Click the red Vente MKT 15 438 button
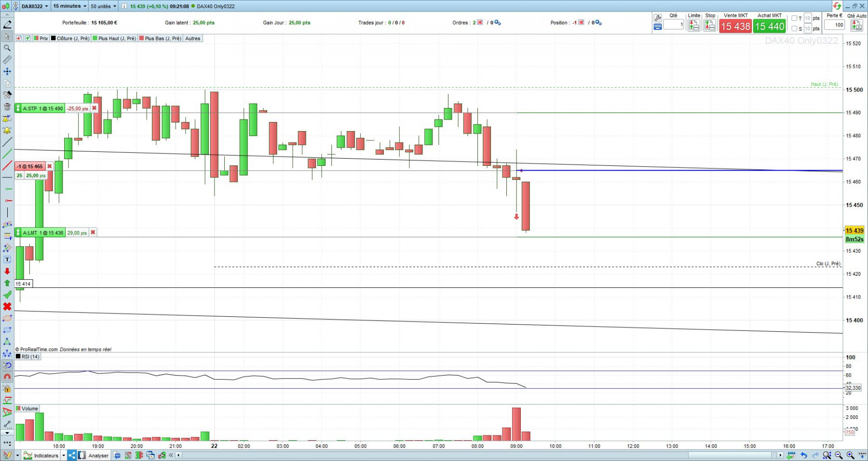 (x=735, y=26)
